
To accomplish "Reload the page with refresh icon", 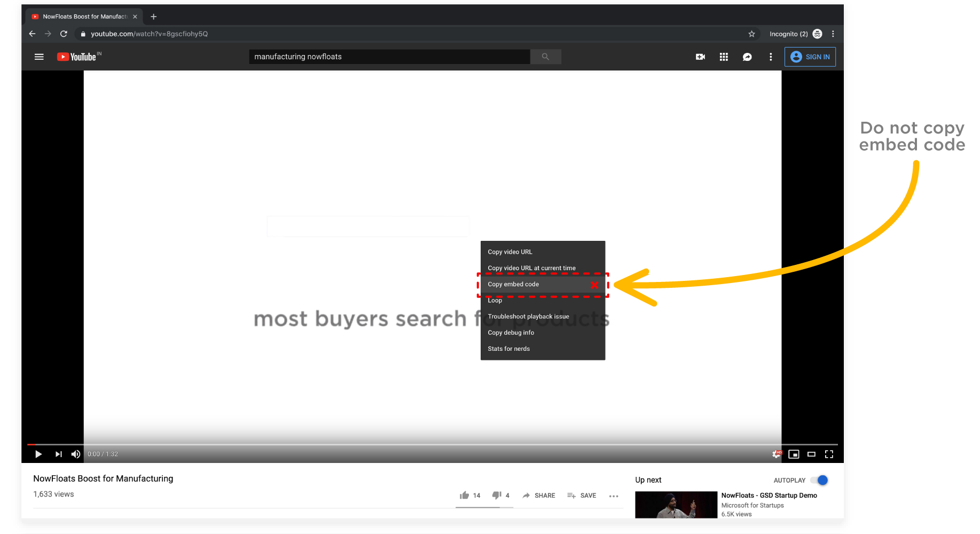I will coord(64,34).
